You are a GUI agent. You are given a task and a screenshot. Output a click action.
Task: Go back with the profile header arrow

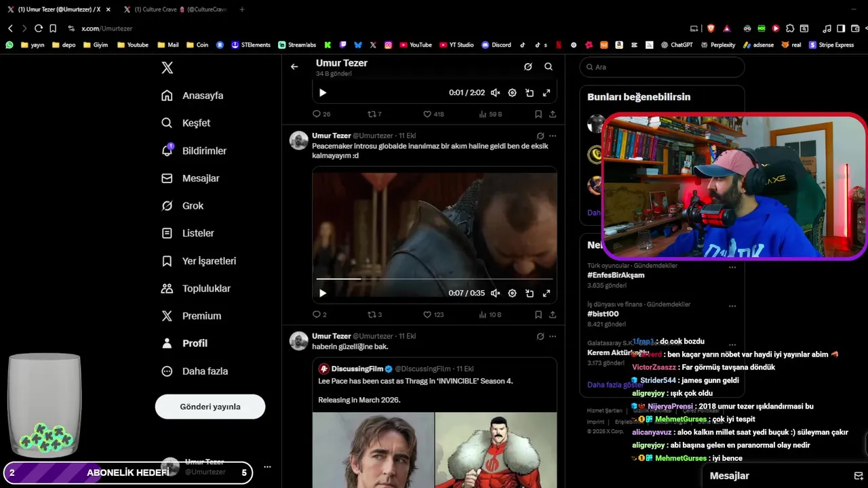(x=294, y=66)
